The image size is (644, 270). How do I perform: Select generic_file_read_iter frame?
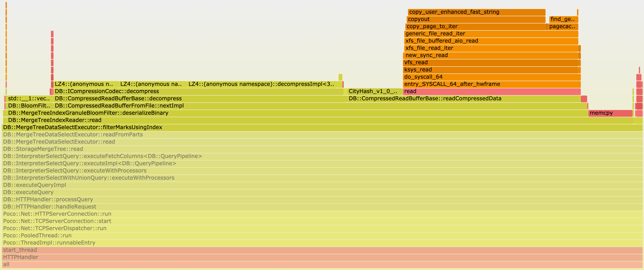click(x=491, y=34)
